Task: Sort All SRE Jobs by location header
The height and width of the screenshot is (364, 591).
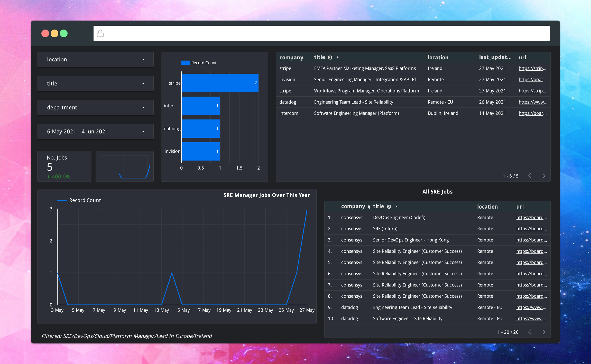Action: coord(487,207)
